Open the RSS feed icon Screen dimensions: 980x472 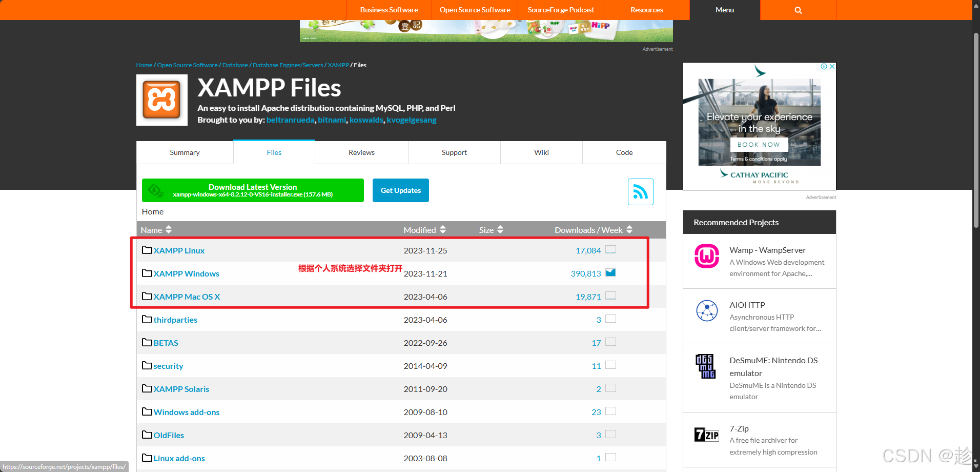click(x=641, y=192)
